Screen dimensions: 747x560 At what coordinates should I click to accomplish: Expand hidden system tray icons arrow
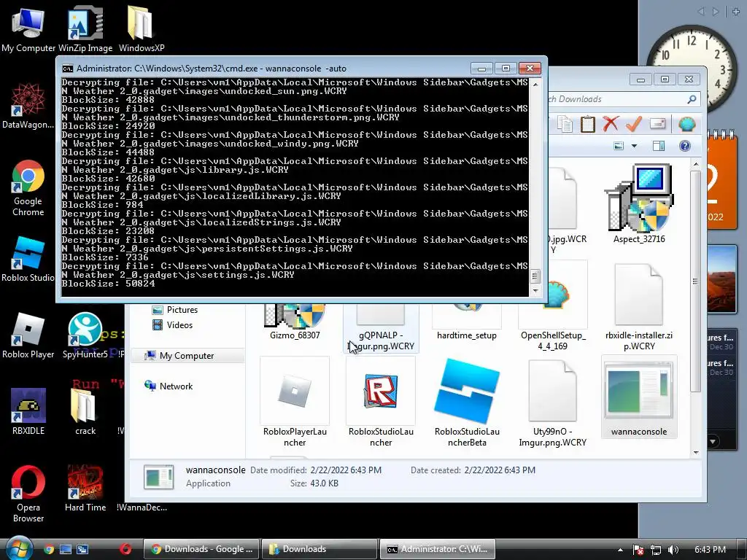click(x=620, y=550)
